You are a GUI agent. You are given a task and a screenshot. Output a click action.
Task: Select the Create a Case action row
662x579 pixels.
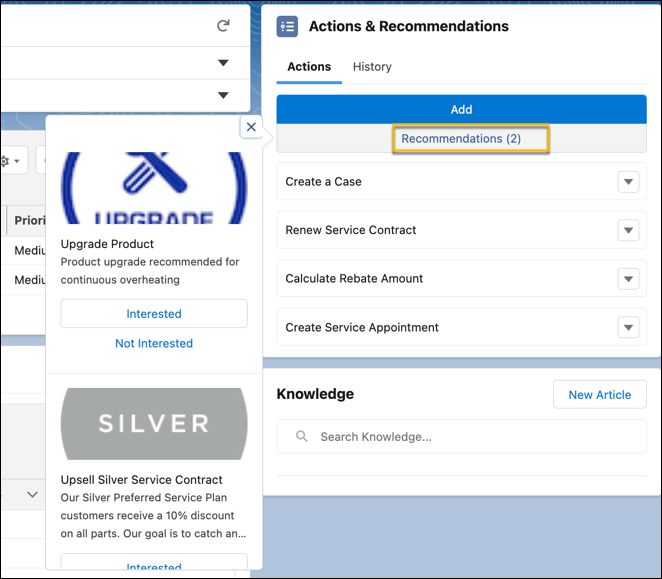(461, 182)
